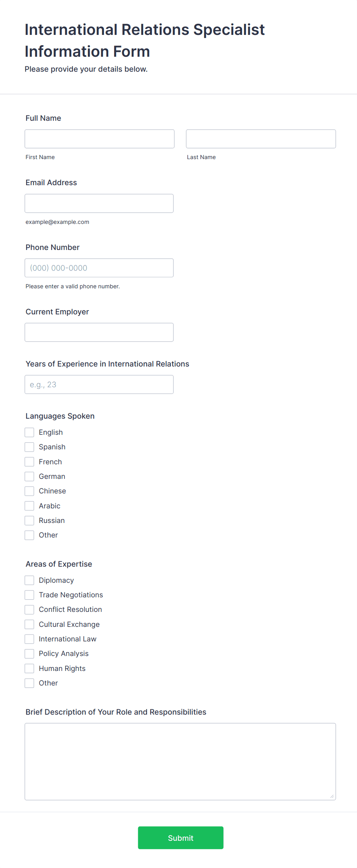Click the Phone Number input box

[99, 268]
